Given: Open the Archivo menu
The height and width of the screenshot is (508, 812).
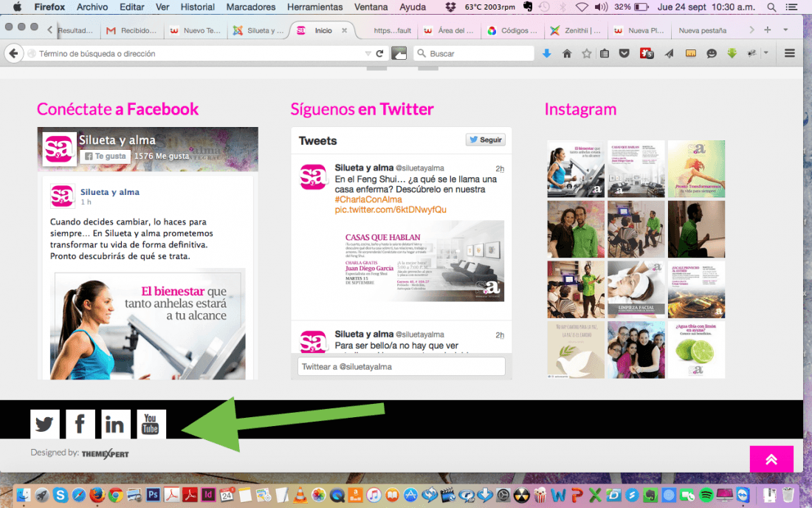Looking at the screenshot, I should point(92,7).
